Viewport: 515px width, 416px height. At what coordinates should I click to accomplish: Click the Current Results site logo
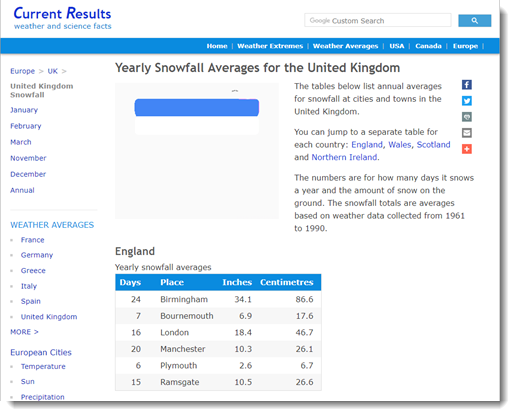coord(62,18)
